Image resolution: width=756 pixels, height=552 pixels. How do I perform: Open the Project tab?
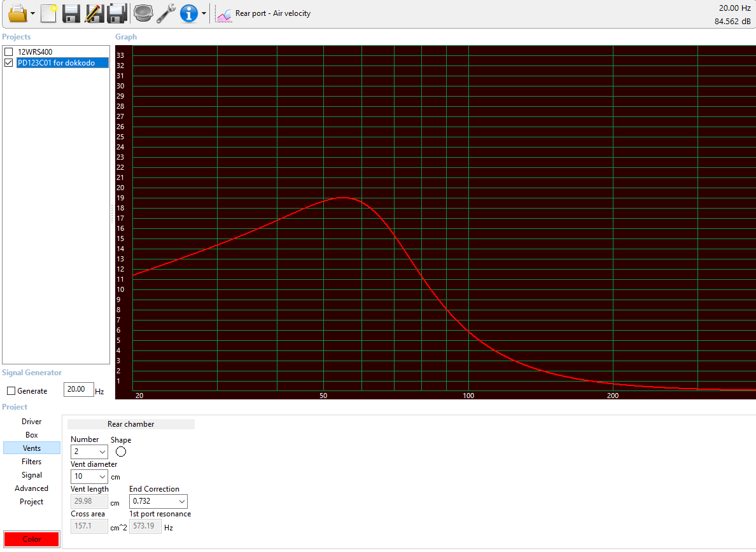(32, 501)
